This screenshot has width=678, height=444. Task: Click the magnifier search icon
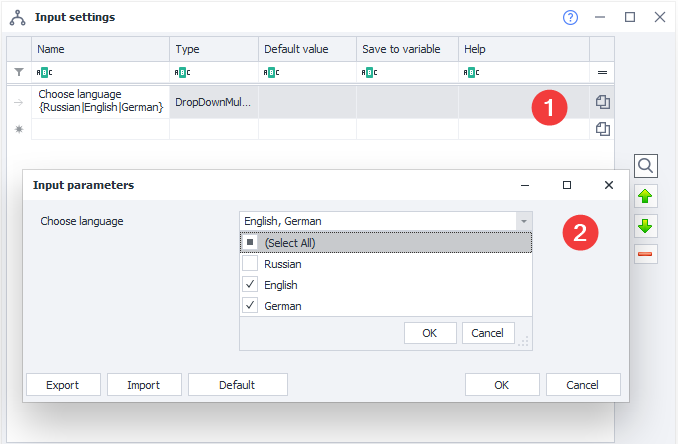click(x=646, y=166)
